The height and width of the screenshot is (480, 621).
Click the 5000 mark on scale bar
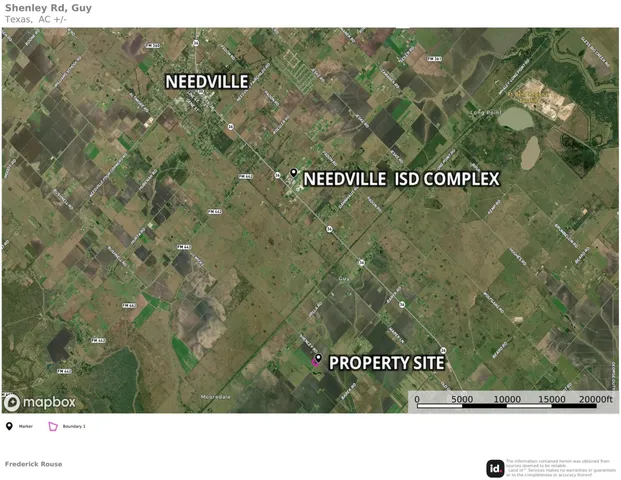(x=462, y=399)
